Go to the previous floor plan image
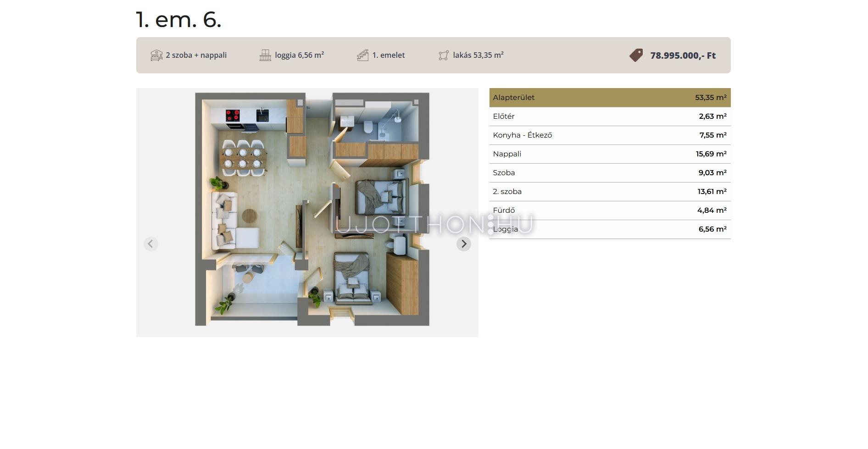Viewport: 868px width, 449px height. pos(150,244)
